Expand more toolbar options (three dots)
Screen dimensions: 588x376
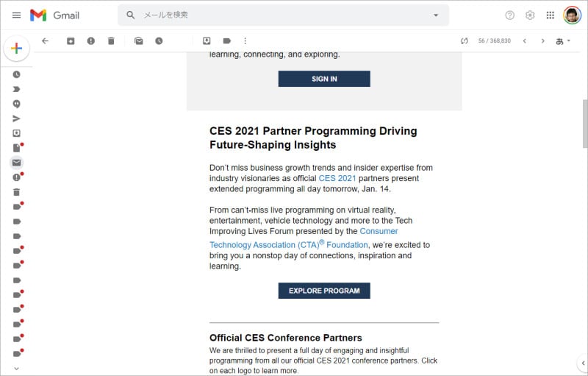coord(245,41)
